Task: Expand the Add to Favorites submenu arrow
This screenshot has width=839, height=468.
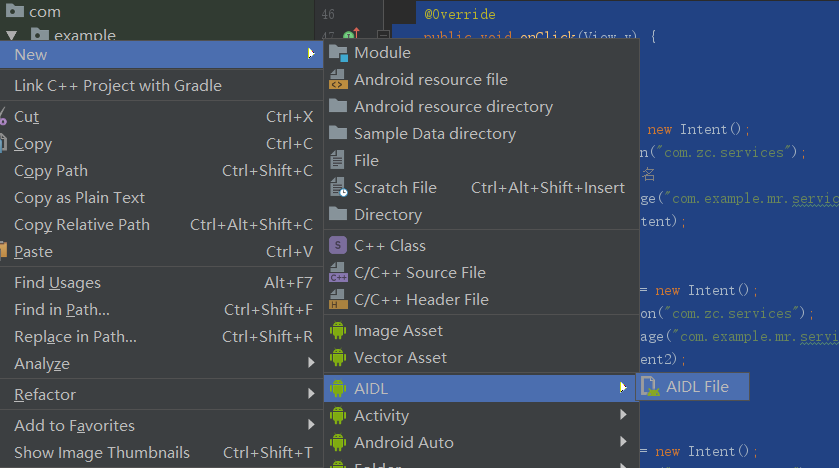Action: (x=311, y=425)
